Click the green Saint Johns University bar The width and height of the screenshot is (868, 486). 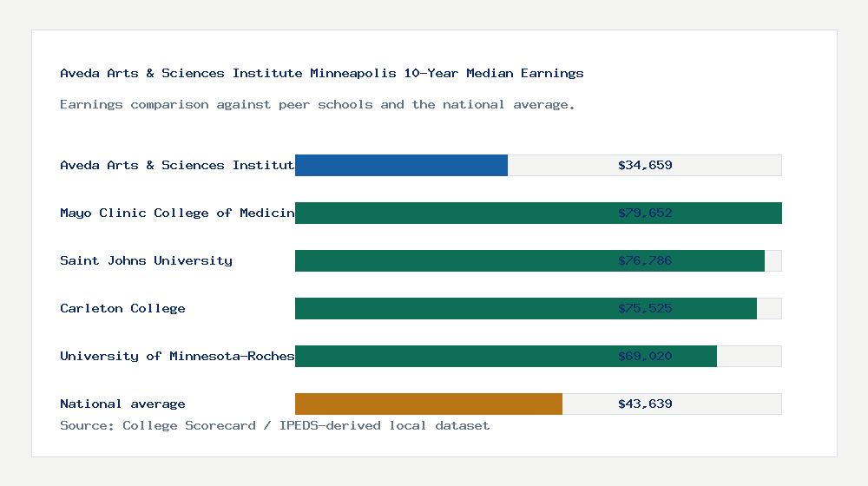529,260
